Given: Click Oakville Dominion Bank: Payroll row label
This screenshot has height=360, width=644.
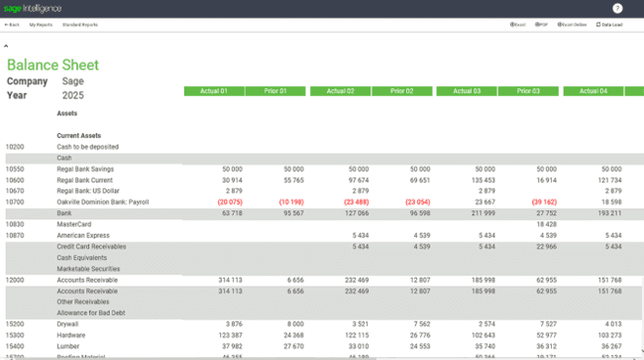Looking at the screenshot, I should pos(103,201).
